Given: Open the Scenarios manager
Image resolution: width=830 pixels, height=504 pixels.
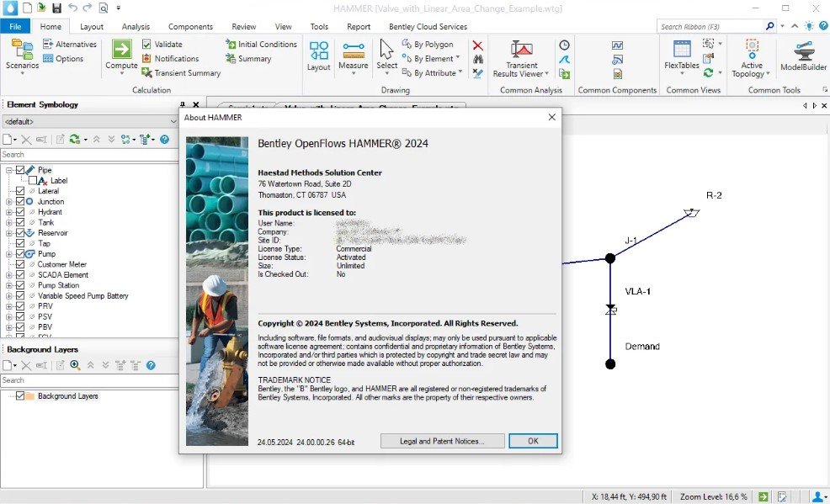Looking at the screenshot, I should click(x=22, y=56).
